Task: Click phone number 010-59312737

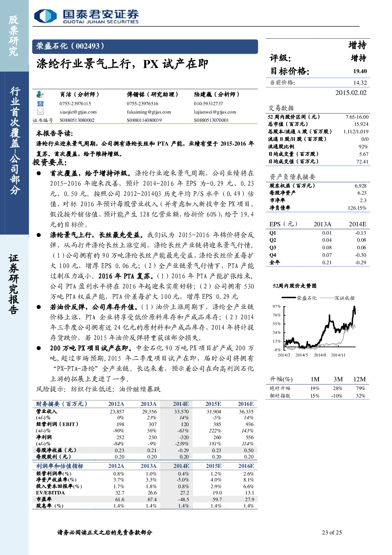Action: 208,104
